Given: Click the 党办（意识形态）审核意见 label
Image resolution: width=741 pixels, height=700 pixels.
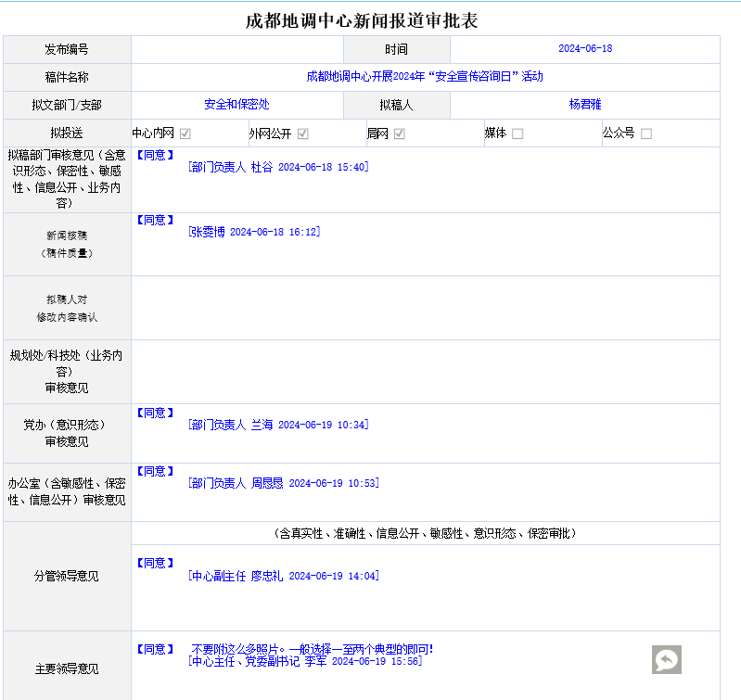Looking at the screenshot, I should pos(65,433).
